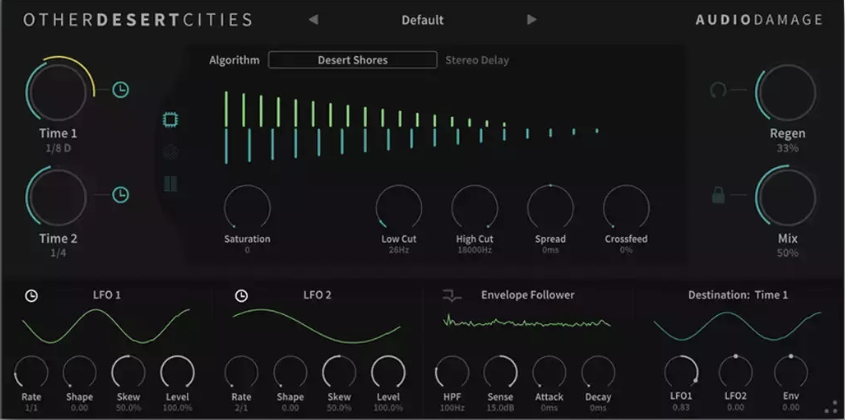Click the Audio Damage logo
The height and width of the screenshot is (420, 845).
(x=759, y=20)
